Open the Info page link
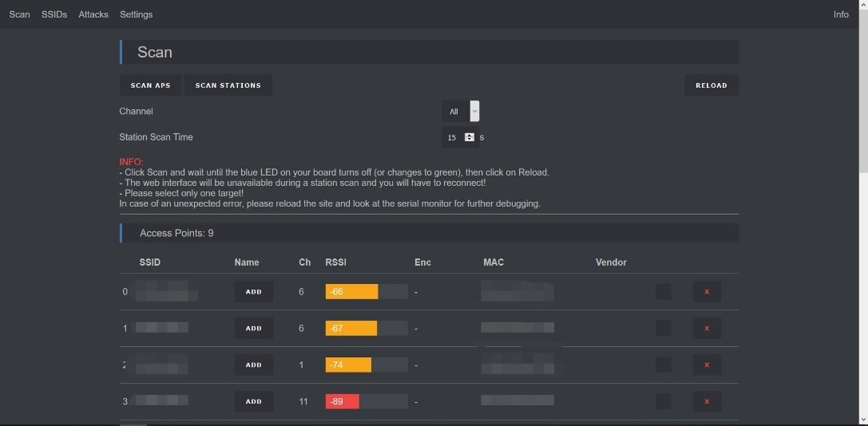Viewport: 868px width, 426px height. pyautogui.click(x=841, y=14)
